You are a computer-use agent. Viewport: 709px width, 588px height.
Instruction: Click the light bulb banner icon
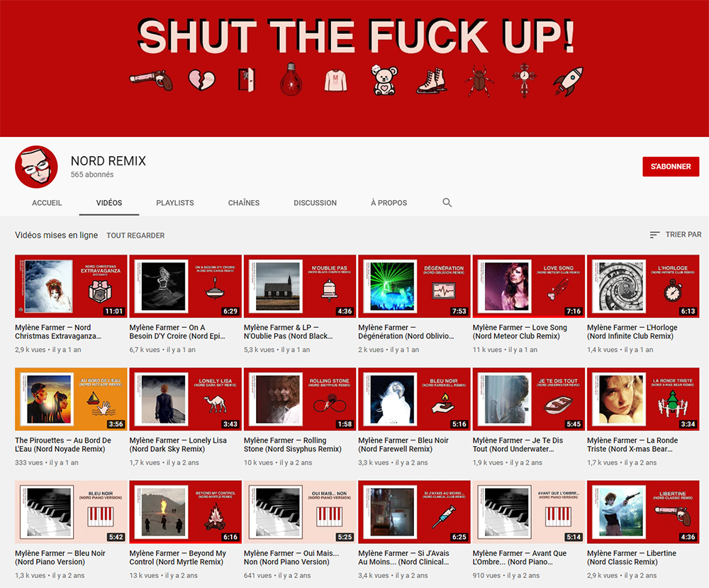[291, 79]
